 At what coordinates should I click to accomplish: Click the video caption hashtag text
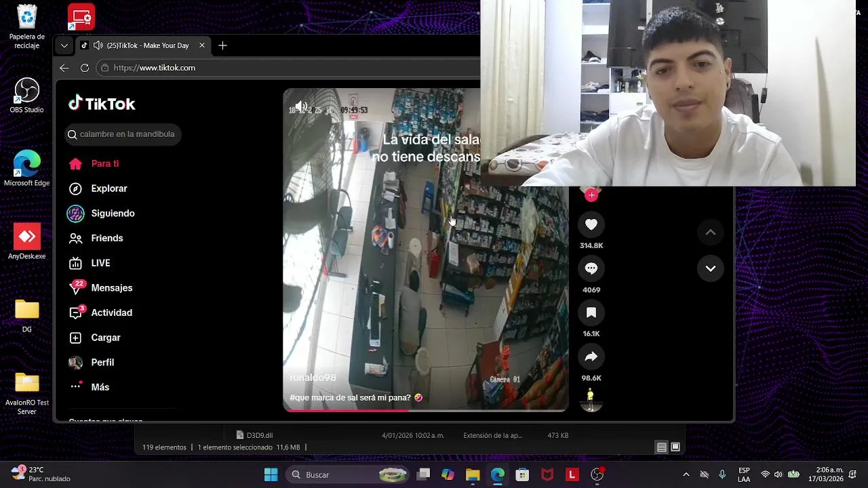(x=350, y=398)
